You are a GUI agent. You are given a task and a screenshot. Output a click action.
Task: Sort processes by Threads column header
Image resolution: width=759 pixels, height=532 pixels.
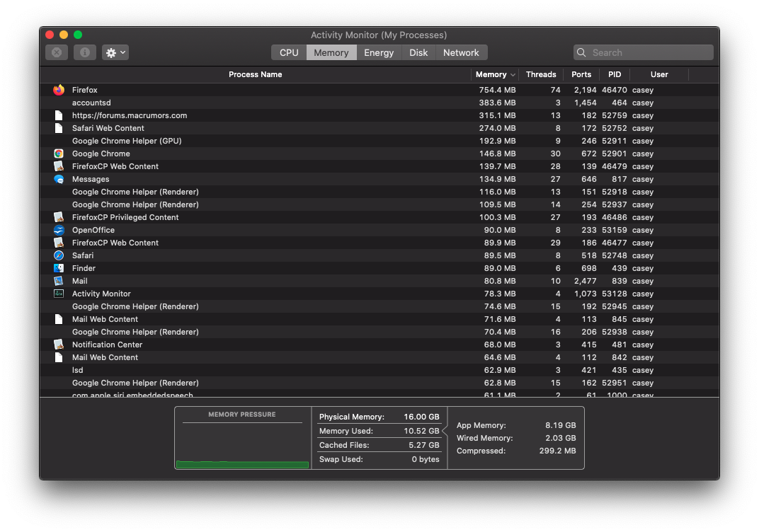[x=541, y=74]
